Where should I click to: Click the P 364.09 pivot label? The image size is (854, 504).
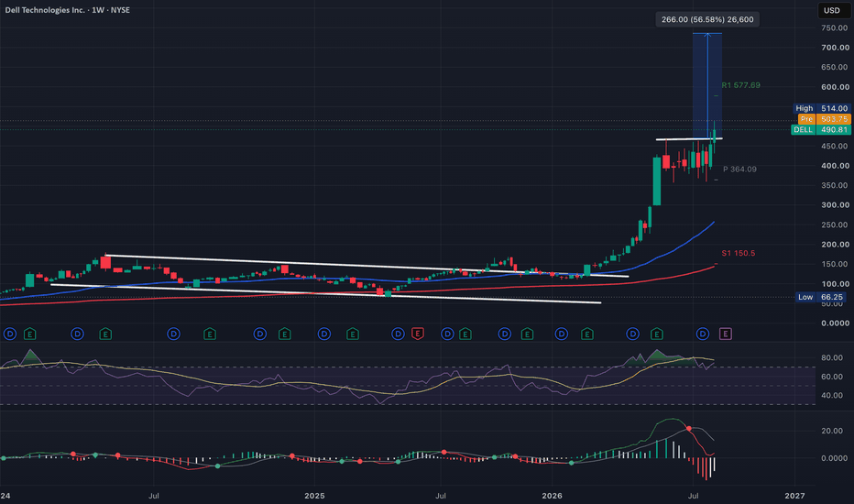739,170
